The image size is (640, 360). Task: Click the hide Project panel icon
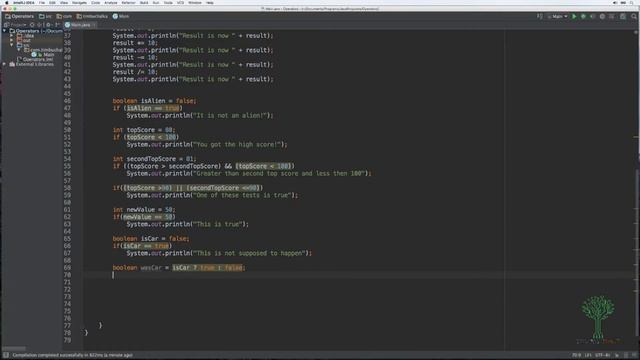57,25
